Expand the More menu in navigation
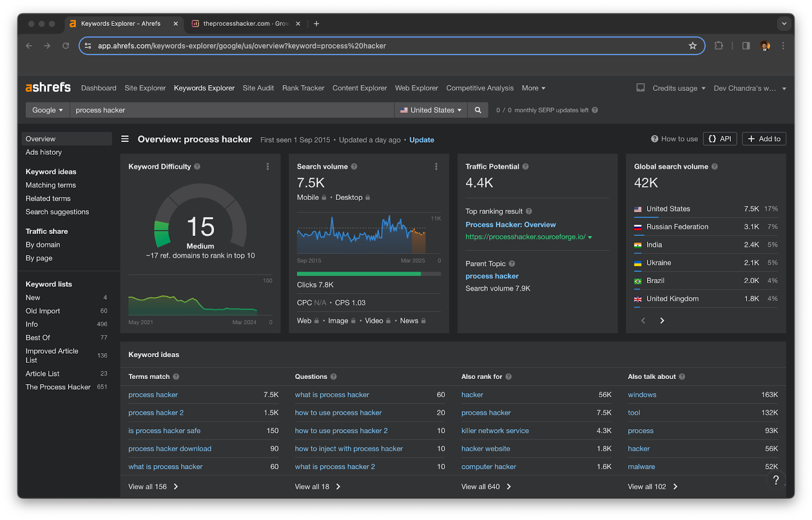 pyautogui.click(x=533, y=88)
